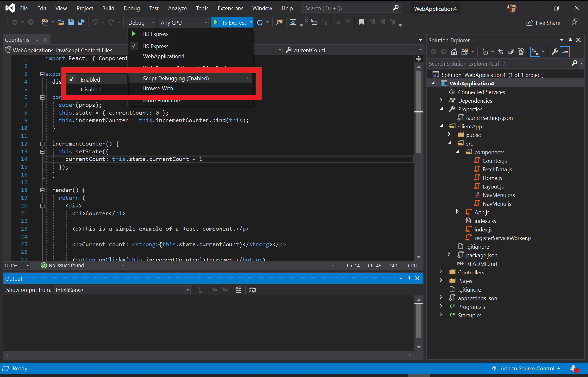The height and width of the screenshot is (377, 588).
Task: Select Disabled script debugging option
Action: [91, 89]
